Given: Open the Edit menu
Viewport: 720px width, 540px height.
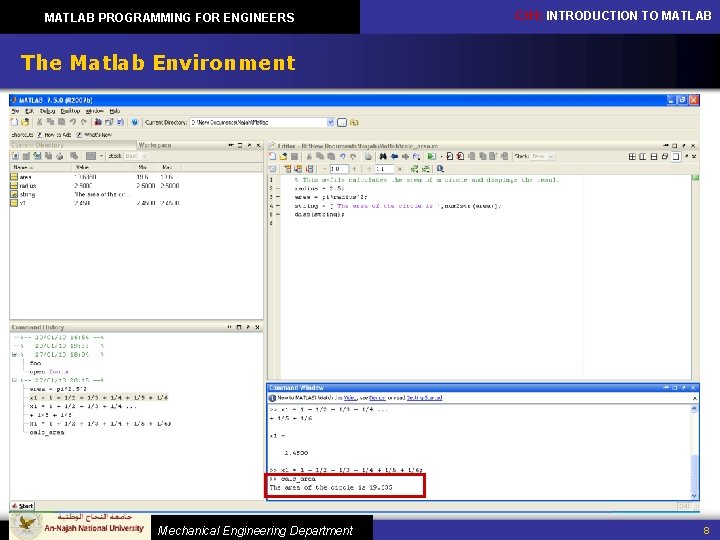Looking at the screenshot, I should (x=29, y=111).
